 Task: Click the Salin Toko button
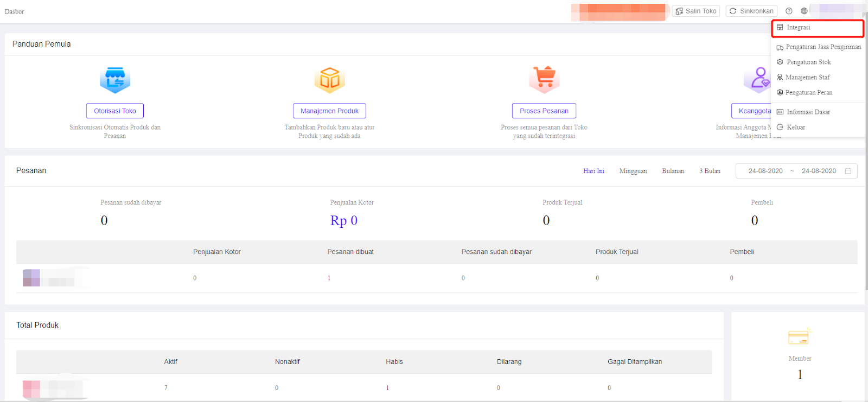696,11
